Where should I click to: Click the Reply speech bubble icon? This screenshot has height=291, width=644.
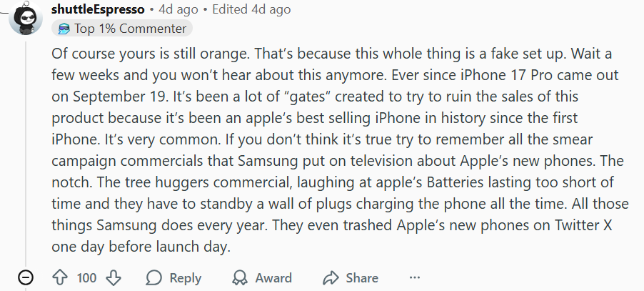154,277
